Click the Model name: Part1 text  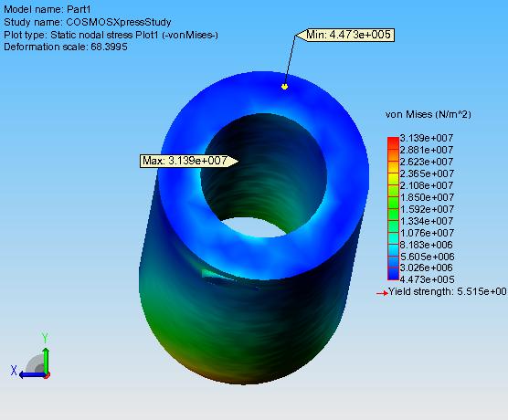pyautogui.click(x=48, y=9)
